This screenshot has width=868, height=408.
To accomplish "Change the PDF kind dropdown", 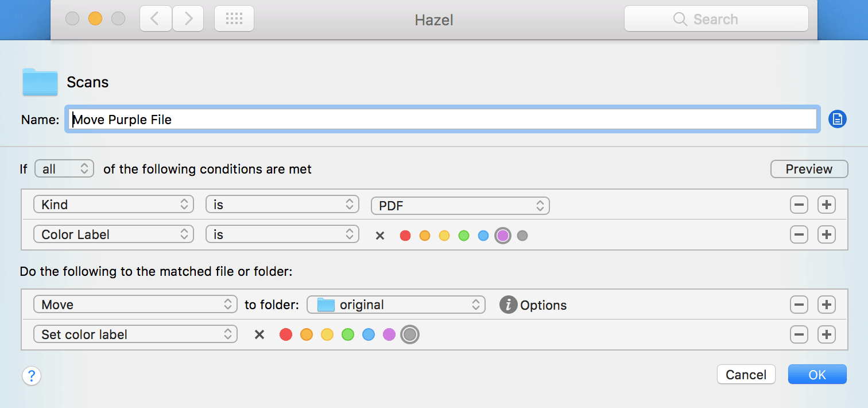I will point(460,206).
